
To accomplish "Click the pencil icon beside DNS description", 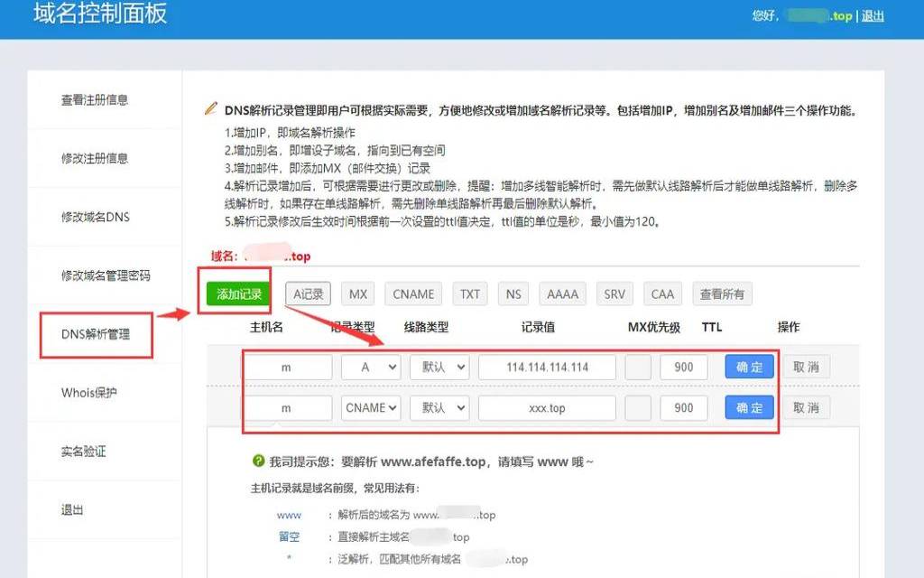I will [x=211, y=108].
